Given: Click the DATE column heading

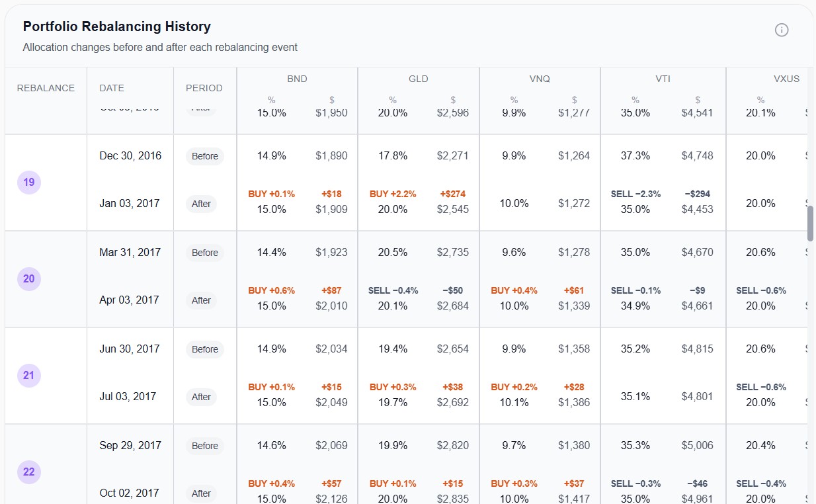Looking at the screenshot, I should click(x=111, y=87).
